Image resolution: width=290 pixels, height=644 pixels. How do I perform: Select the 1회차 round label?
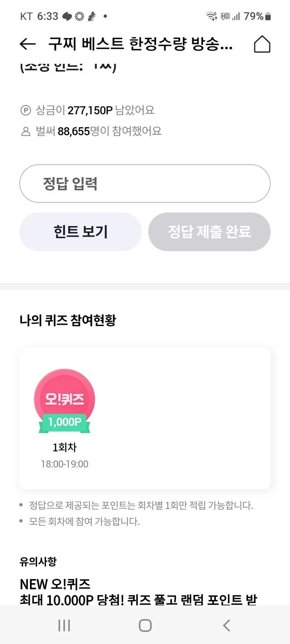point(64,447)
